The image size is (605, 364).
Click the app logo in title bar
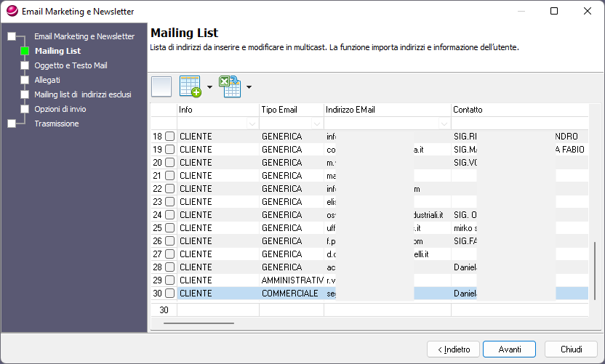pos(12,11)
